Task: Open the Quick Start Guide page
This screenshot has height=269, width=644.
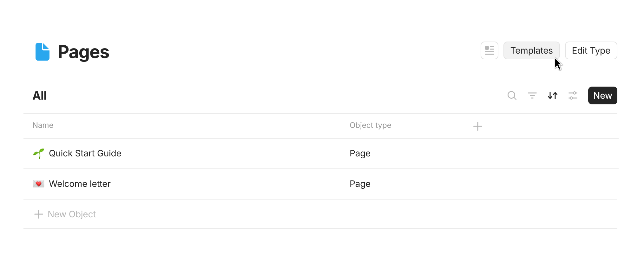Action: coord(85,154)
